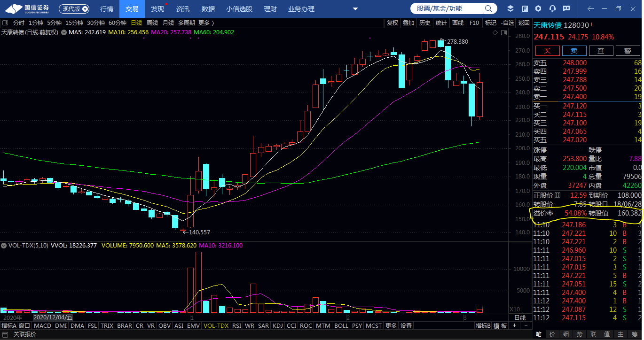Switch to 5分钟 period
The image size is (644, 340).
(54, 23)
